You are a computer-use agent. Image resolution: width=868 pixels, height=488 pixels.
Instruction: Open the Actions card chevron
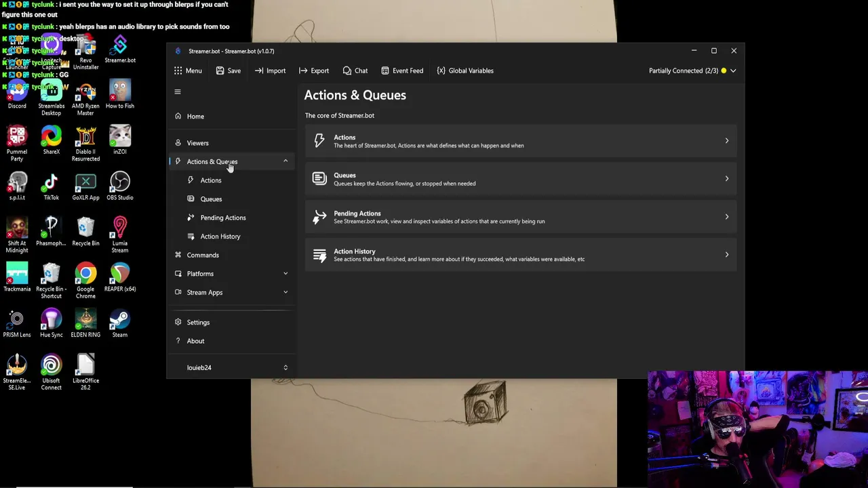tap(727, 141)
